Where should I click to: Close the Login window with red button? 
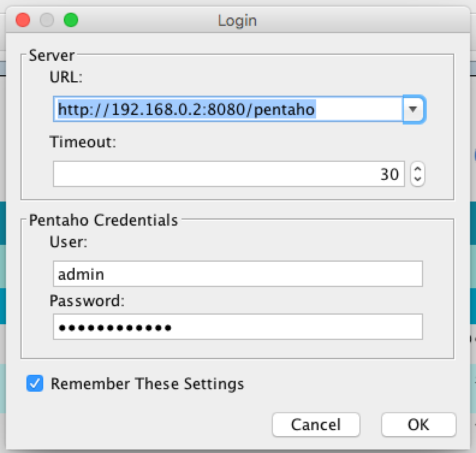pyautogui.click(x=23, y=20)
